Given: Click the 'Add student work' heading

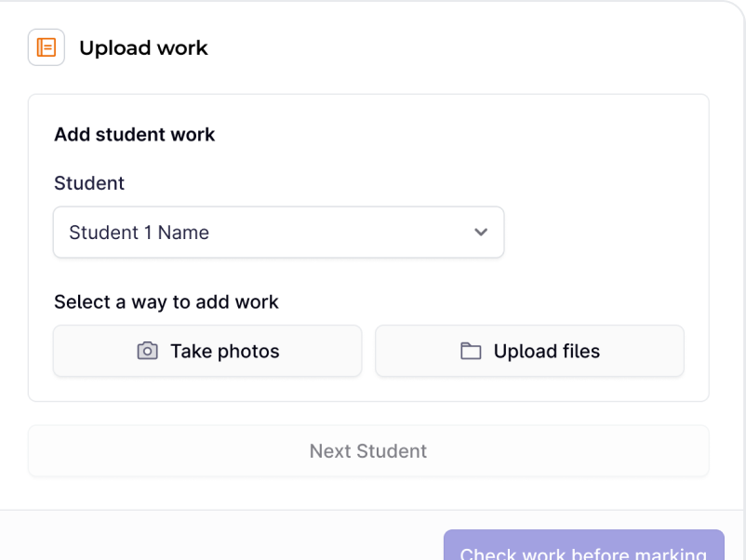Looking at the screenshot, I should pos(134,135).
